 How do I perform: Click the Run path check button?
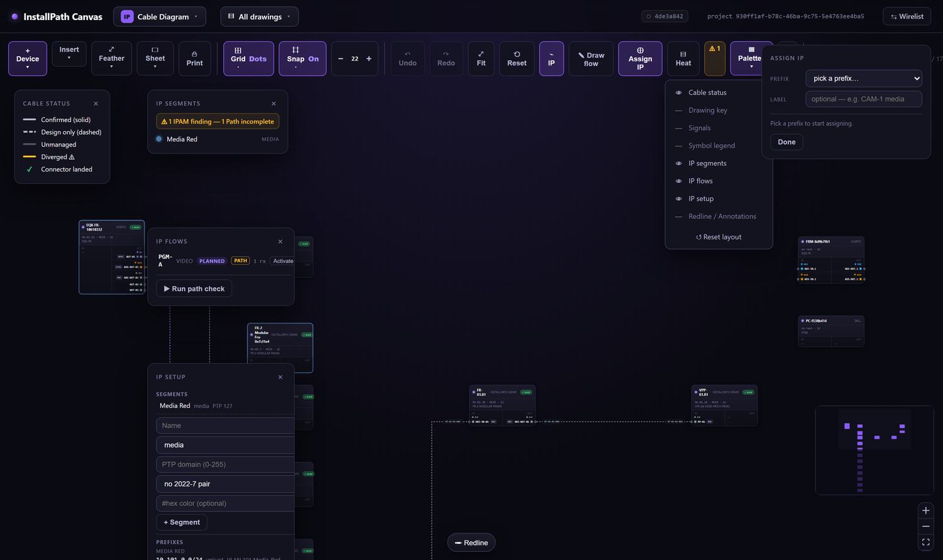pos(194,288)
